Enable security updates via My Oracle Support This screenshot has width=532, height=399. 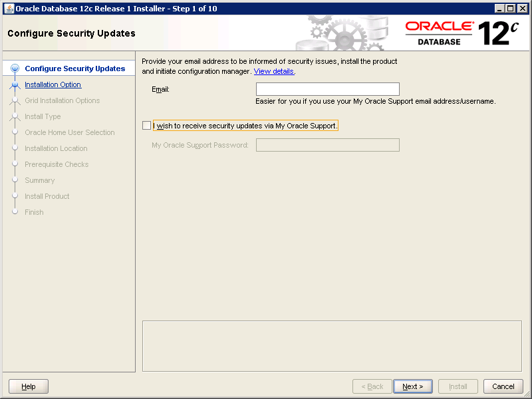(x=147, y=125)
